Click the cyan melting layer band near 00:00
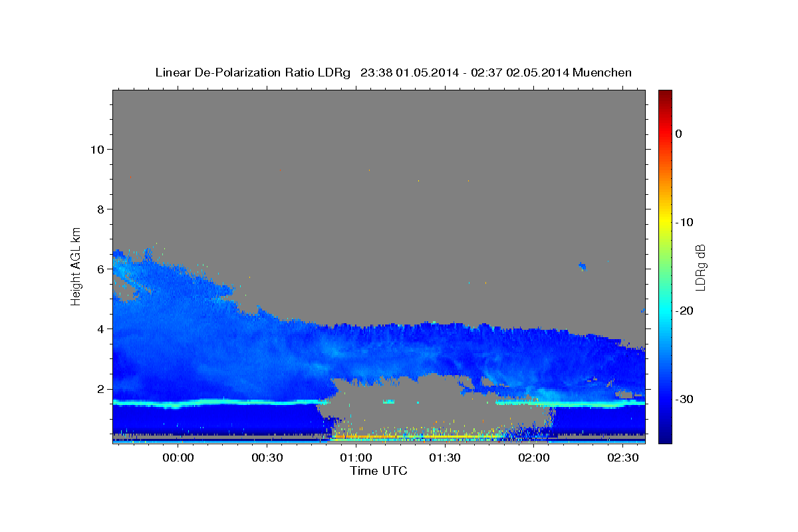This screenshot has width=798, height=532. click(178, 403)
